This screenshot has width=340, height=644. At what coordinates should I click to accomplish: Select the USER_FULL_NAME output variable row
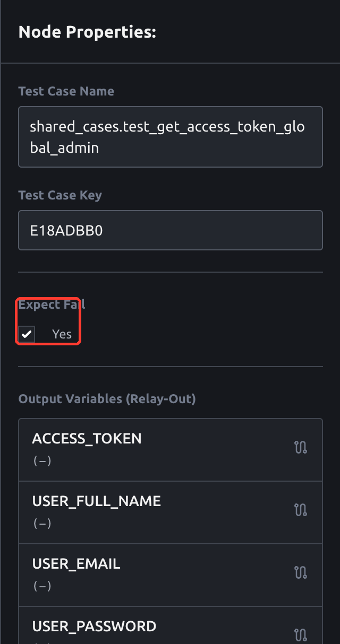tap(171, 512)
